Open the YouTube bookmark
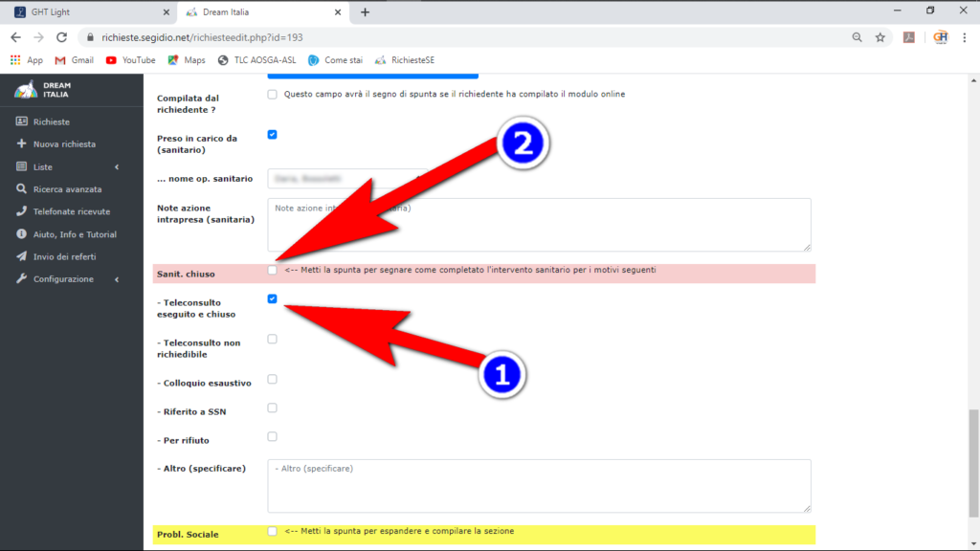This screenshot has width=980, height=551. tap(130, 60)
